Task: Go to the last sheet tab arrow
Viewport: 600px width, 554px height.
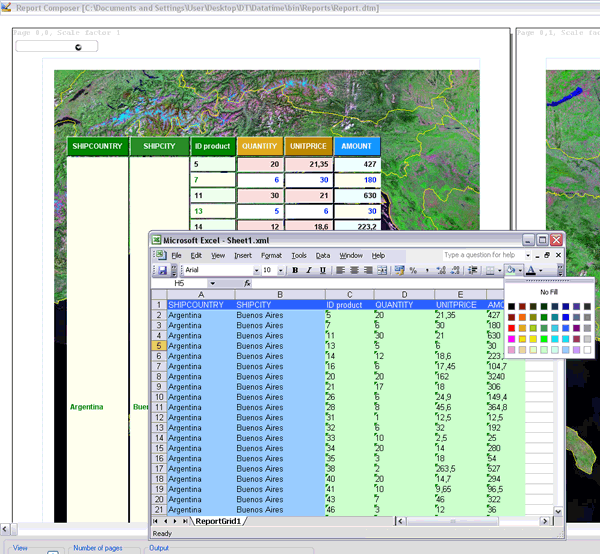Action: coord(185,521)
